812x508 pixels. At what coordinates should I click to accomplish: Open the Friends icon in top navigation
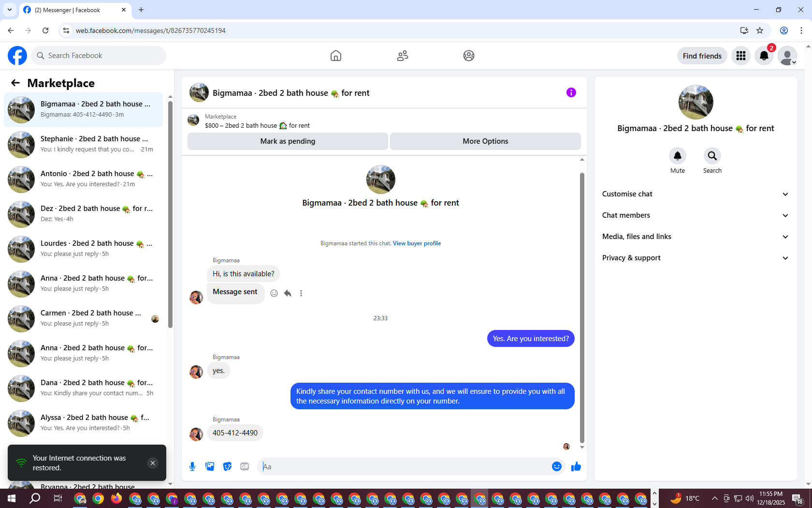click(x=403, y=56)
